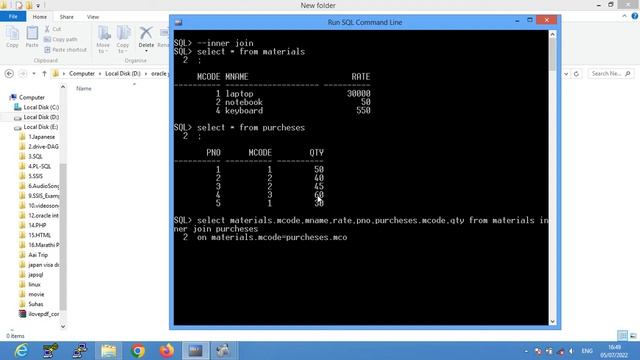This screenshot has height=360, width=640.
Task: Refresh the Explorer address bar
Action: point(576,73)
